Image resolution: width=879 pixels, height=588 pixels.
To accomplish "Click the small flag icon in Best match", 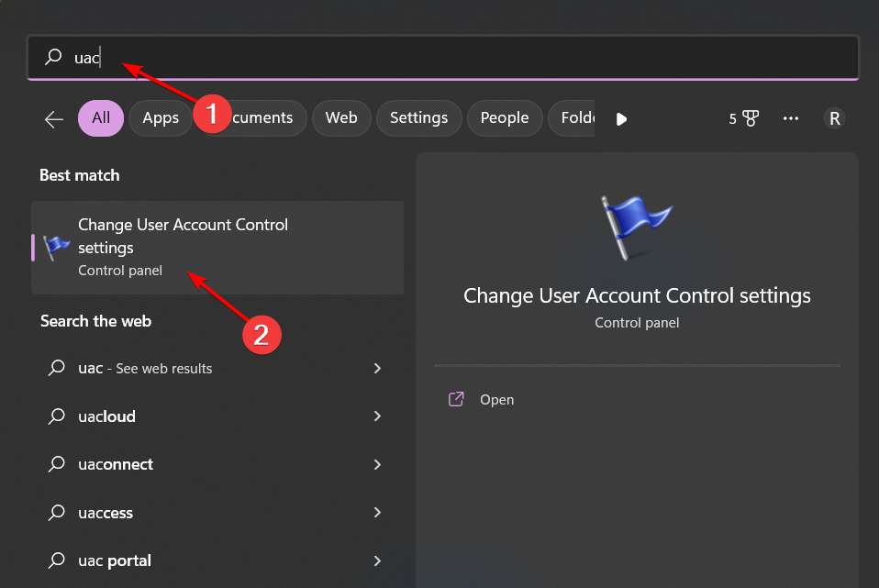I will [x=56, y=247].
